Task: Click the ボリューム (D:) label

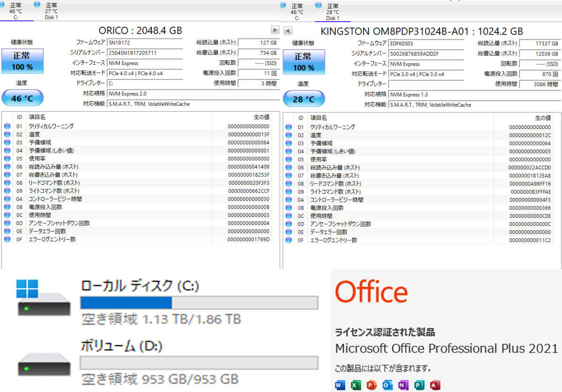Action: [121, 346]
